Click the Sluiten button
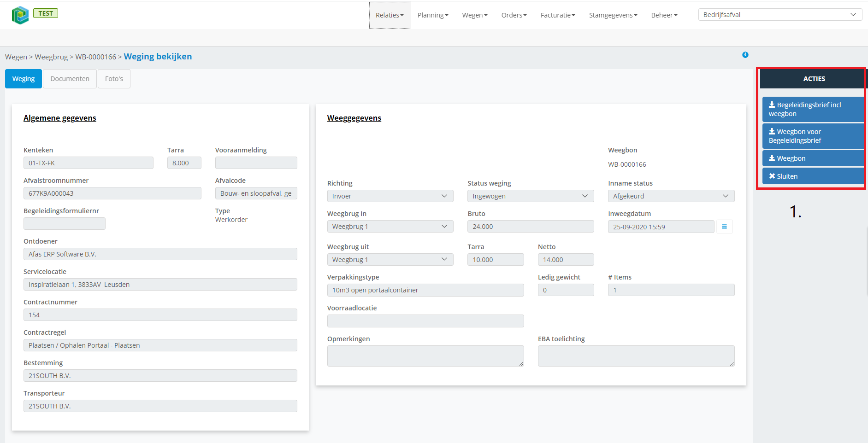 (813, 176)
